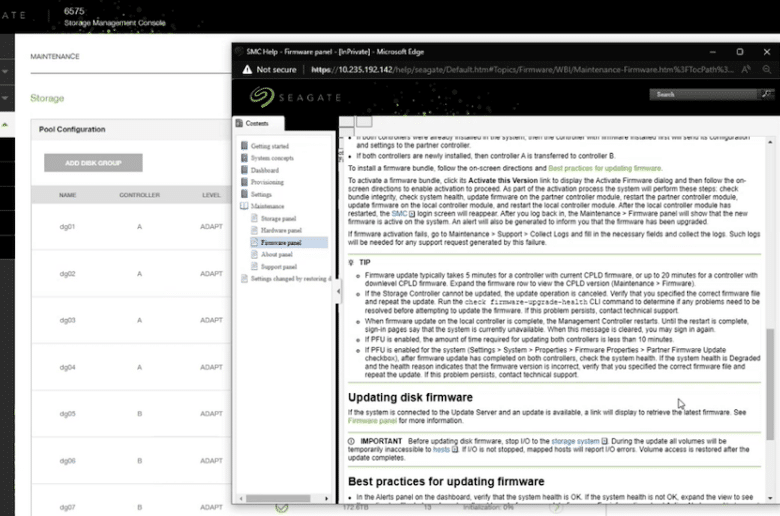Screen dimensions: 780x516
Task: Click the SMC glossary link
Action: coord(399,213)
